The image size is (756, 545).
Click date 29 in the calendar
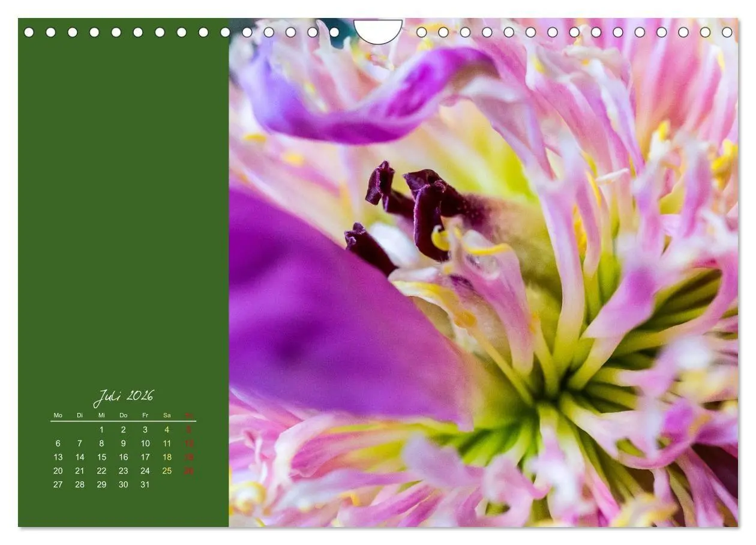[x=101, y=485]
